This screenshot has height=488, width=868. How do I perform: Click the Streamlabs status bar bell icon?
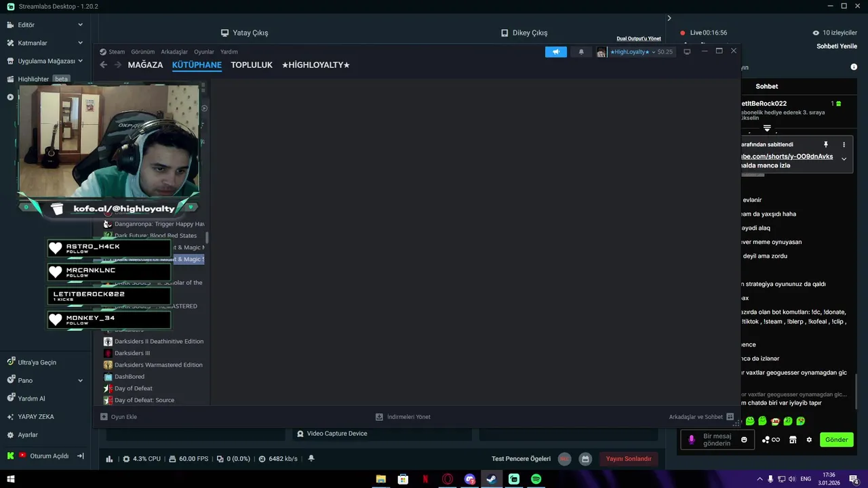click(311, 459)
